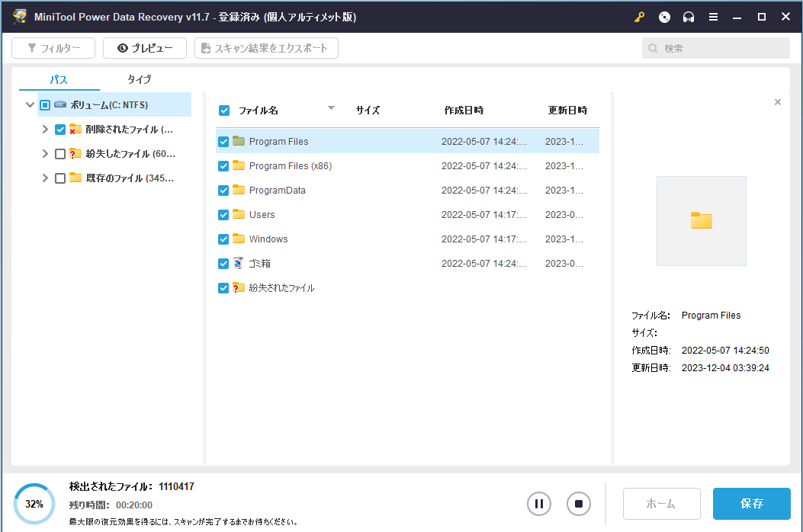Click the Program Files (x86) folder icon
This screenshot has width=803, height=532.
tap(239, 165)
